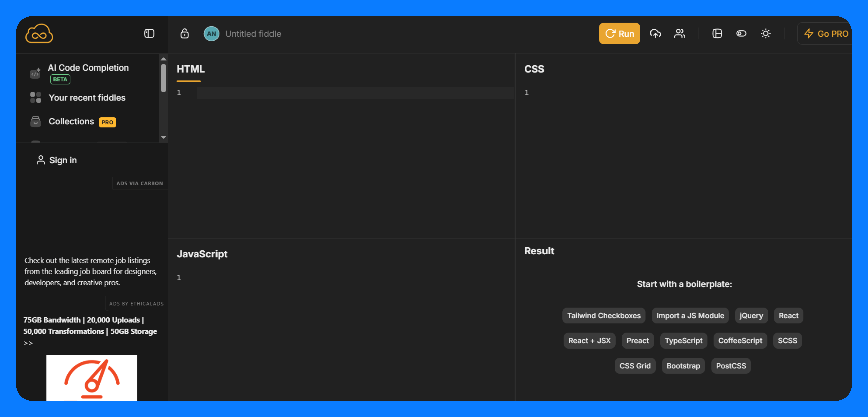Click the AN user avatar
This screenshot has width=868, height=417.
pos(211,34)
